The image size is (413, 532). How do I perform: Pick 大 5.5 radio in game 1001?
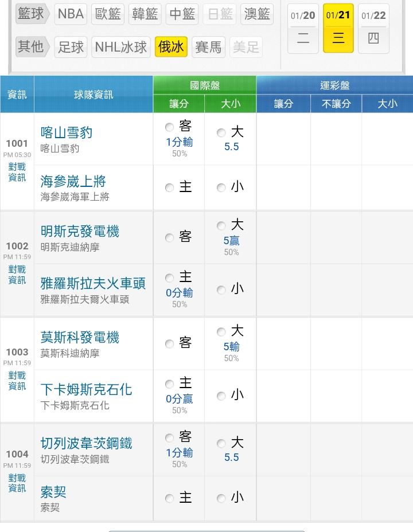[221, 133]
